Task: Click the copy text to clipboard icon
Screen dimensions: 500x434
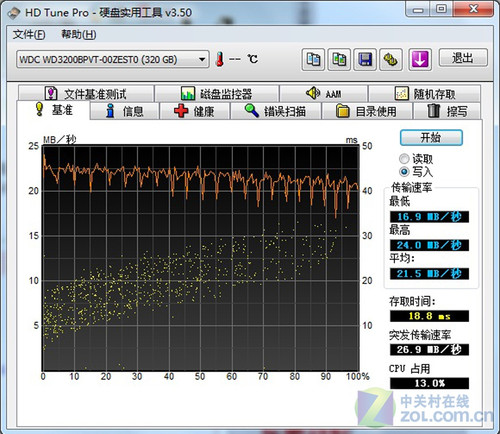Action: (x=313, y=60)
